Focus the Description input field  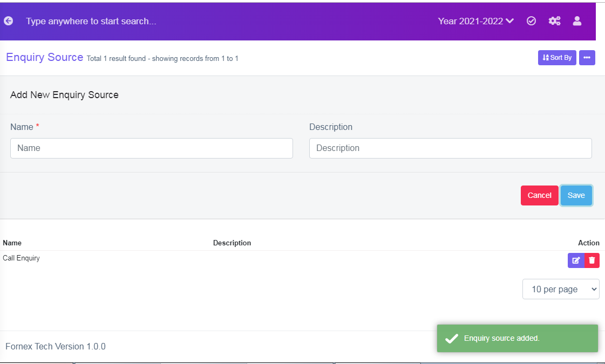coord(450,148)
